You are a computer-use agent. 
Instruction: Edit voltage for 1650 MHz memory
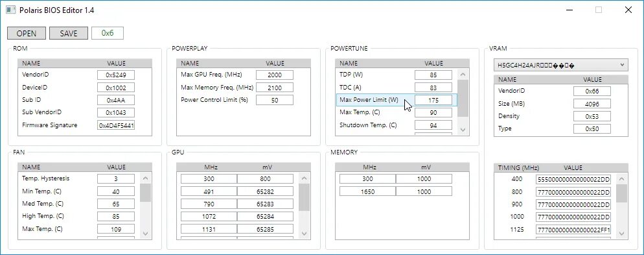pyautogui.click(x=424, y=191)
